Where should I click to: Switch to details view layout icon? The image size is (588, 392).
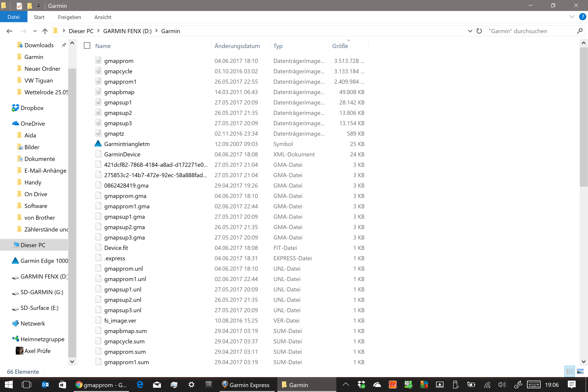coord(570,371)
